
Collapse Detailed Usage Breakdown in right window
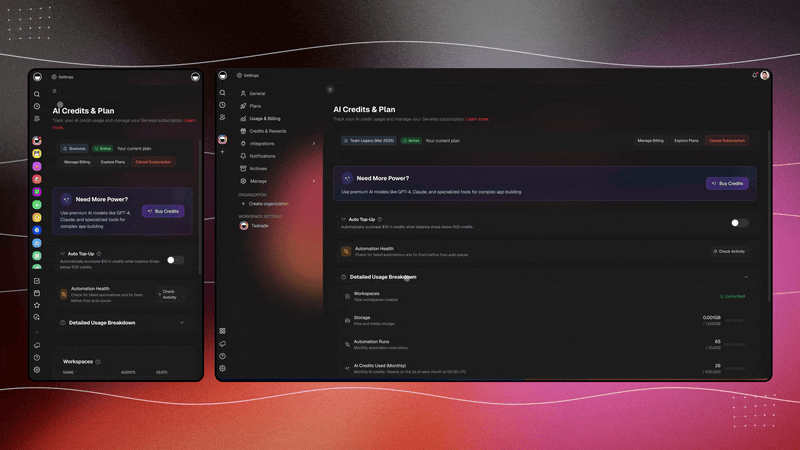click(746, 277)
